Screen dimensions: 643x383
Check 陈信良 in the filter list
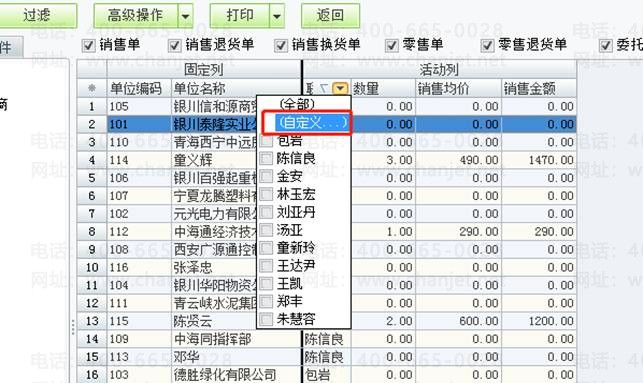(266, 158)
